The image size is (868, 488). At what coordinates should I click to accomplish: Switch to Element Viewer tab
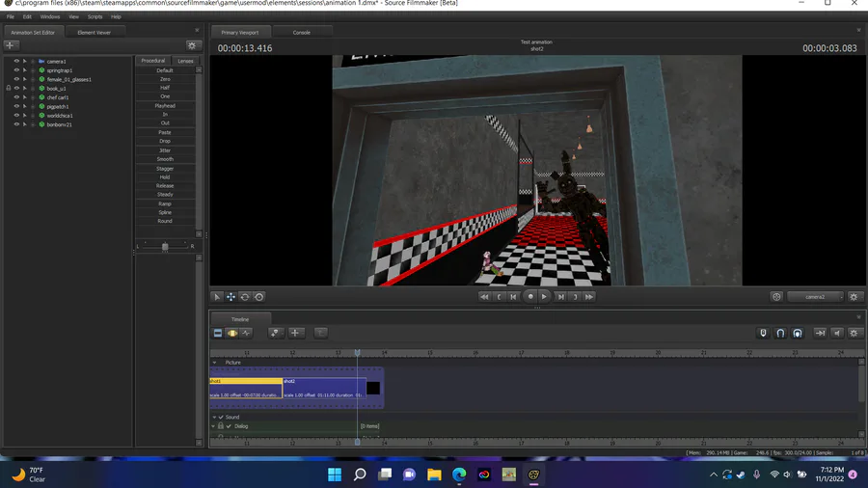[x=95, y=33]
